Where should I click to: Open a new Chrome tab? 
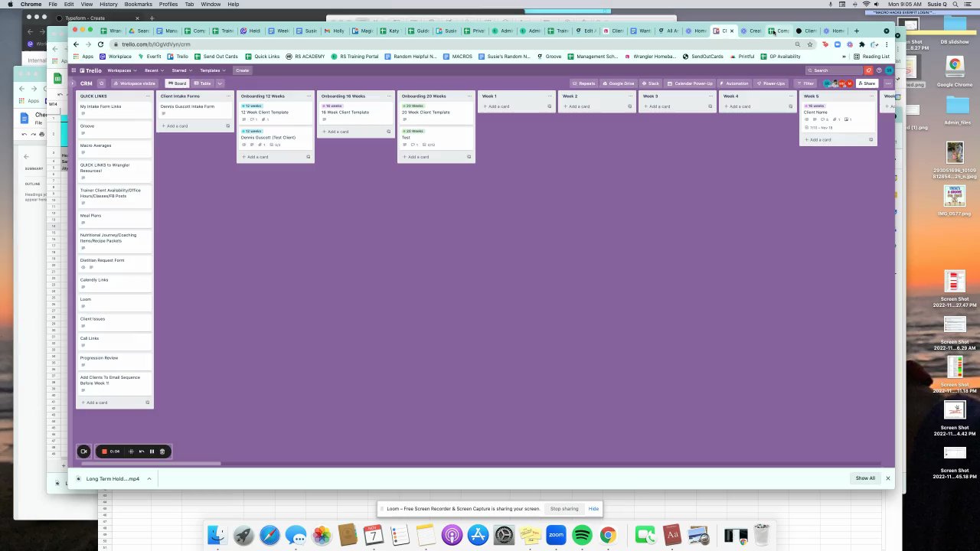856,31
